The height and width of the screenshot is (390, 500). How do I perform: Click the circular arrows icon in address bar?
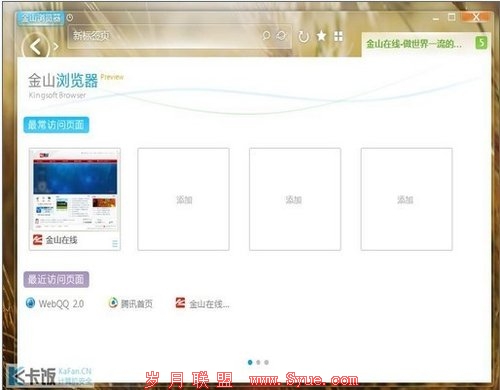pyautogui.click(x=282, y=35)
